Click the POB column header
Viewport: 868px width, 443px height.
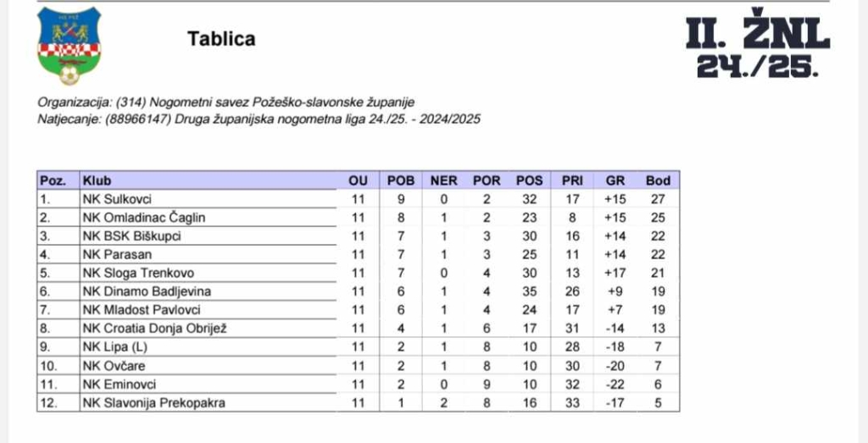click(x=401, y=180)
